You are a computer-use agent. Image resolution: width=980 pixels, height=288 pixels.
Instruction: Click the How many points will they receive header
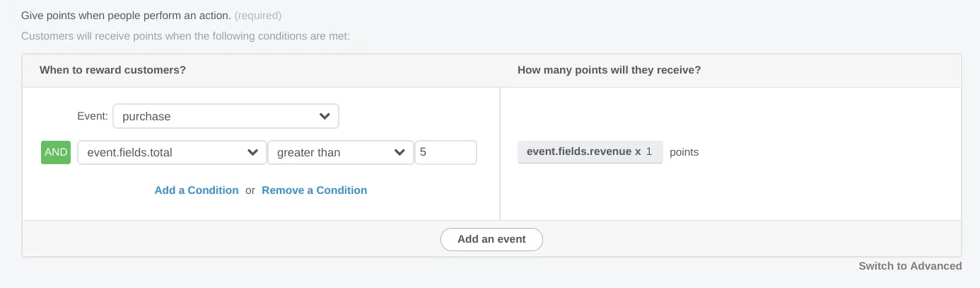(609, 70)
